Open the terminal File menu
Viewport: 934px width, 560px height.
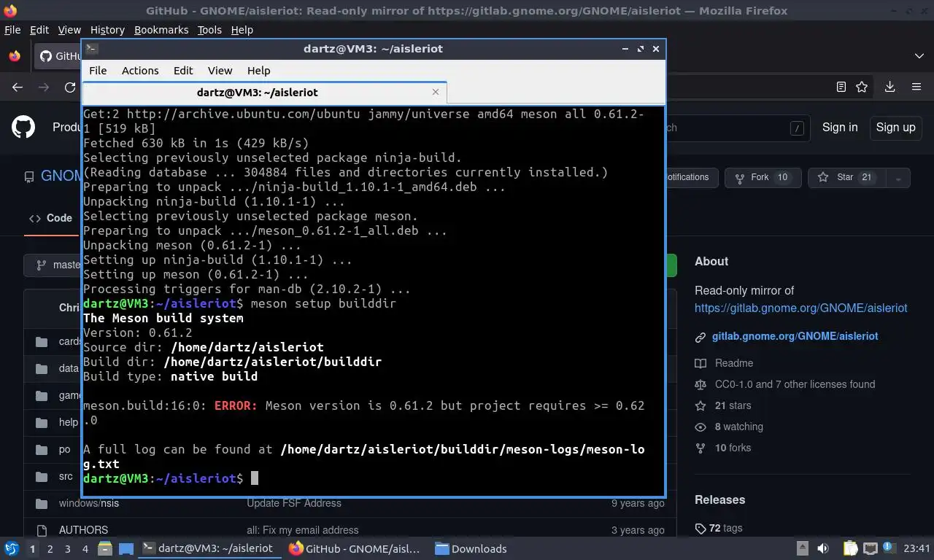point(98,71)
